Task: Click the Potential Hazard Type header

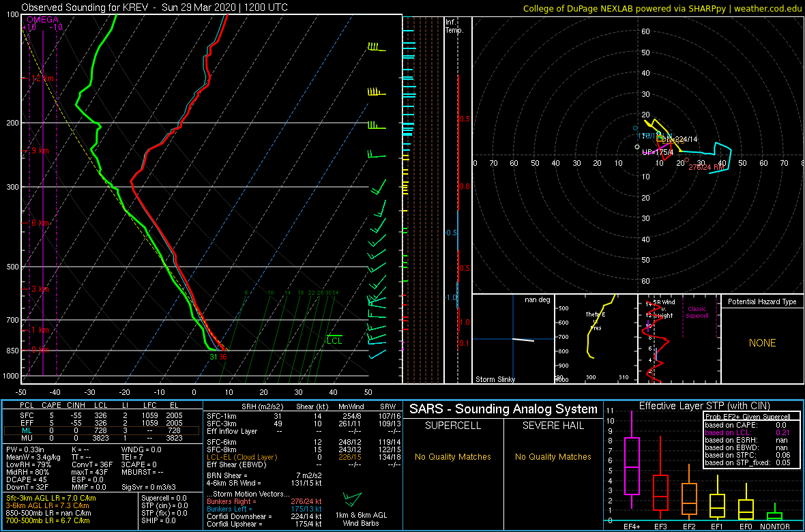Action: point(762,302)
